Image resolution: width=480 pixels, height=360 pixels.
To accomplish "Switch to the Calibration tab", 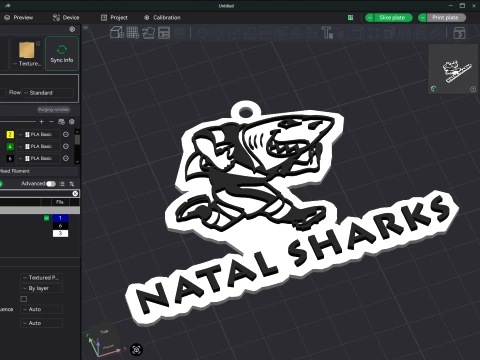I will click(162, 17).
